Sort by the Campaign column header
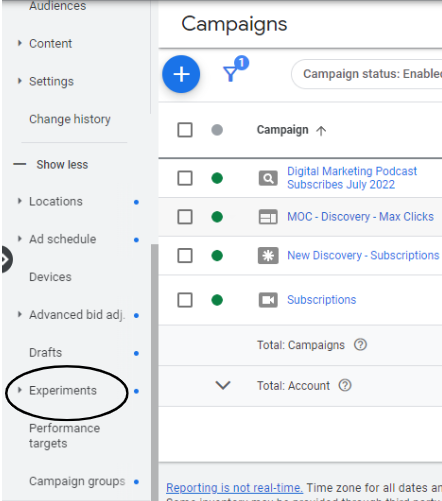Viewport: 442px width, 501px height. (282, 130)
